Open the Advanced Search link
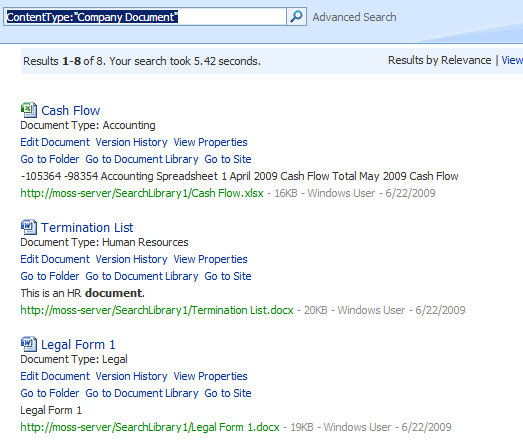 click(354, 17)
